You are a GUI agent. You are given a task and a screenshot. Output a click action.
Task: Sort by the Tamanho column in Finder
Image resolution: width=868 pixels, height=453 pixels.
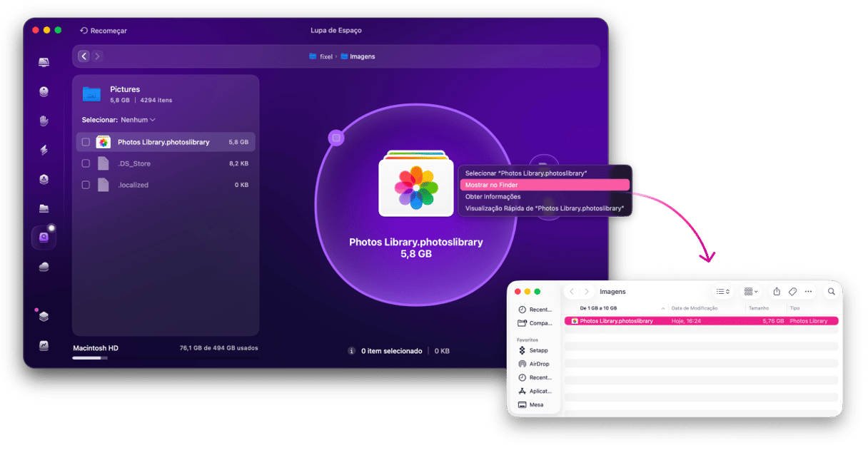click(x=759, y=308)
